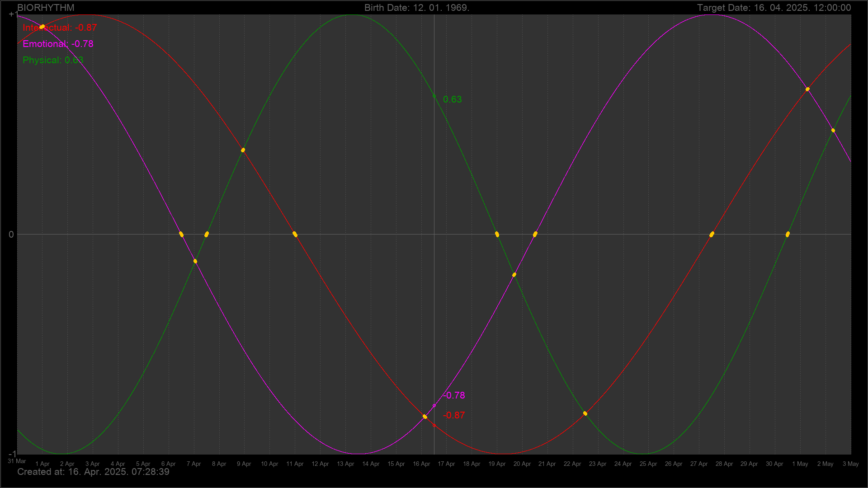Click the 13 Apr date axis label

(x=345, y=464)
